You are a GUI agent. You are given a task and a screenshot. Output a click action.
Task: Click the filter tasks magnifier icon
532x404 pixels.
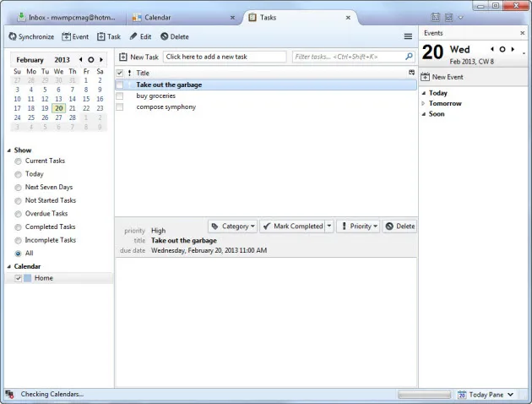[x=409, y=57]
